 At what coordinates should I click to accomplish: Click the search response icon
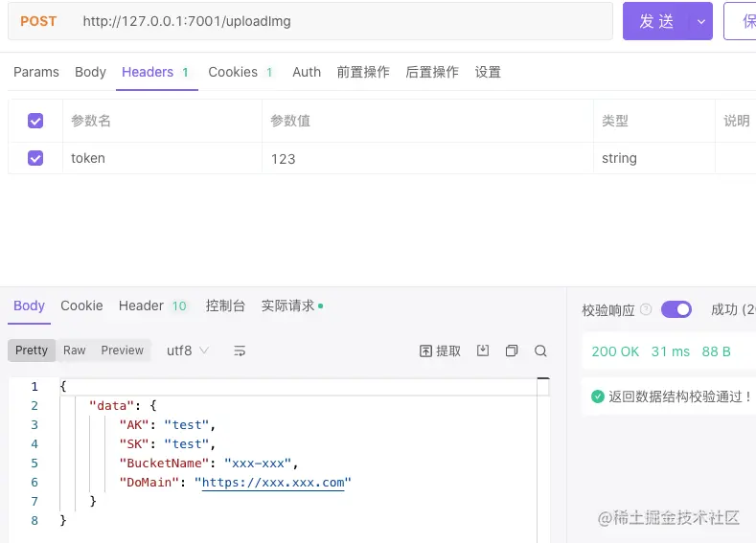point(540,351)
